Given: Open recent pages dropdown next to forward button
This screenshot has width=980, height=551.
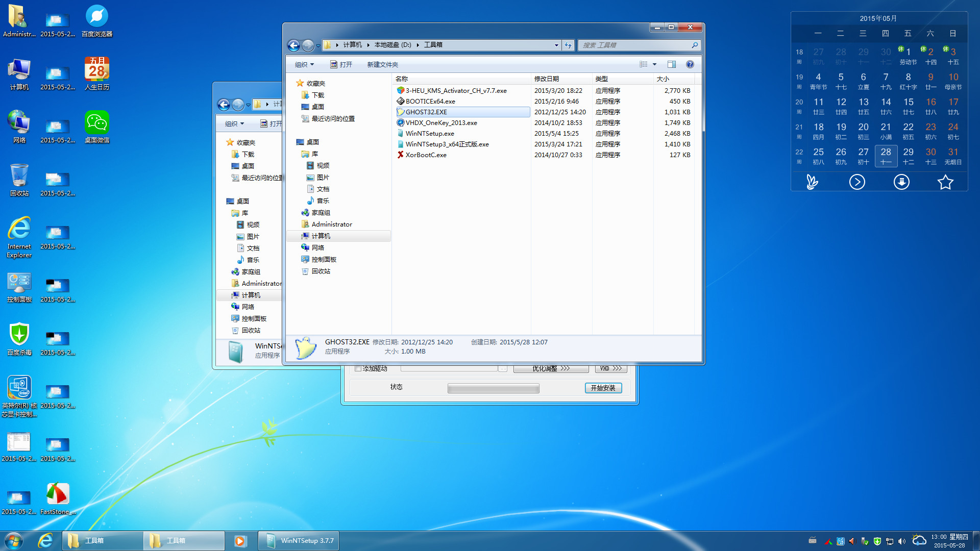Looking at the screenshot, I should click(318, 45).
